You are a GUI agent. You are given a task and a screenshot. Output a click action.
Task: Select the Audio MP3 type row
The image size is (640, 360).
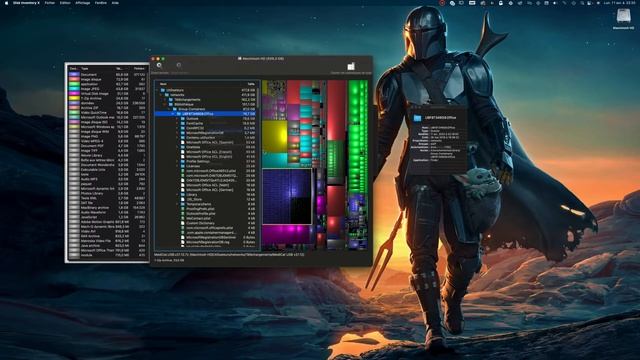click(x=107, y=179)
